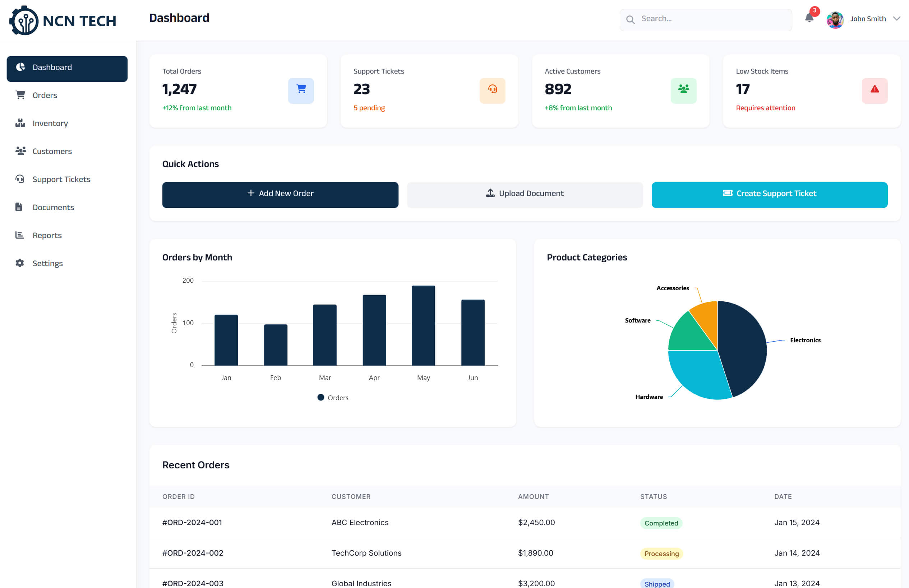Click the red warning triangle icon
Image resolution: width=909 pixels, height=588 pixels.
(875, 89)
